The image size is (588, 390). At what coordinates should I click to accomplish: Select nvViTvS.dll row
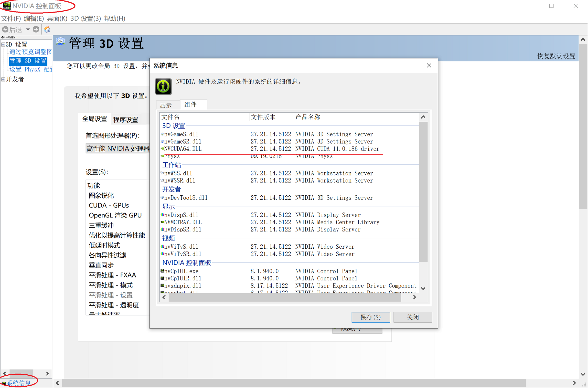tap(289, 247)
